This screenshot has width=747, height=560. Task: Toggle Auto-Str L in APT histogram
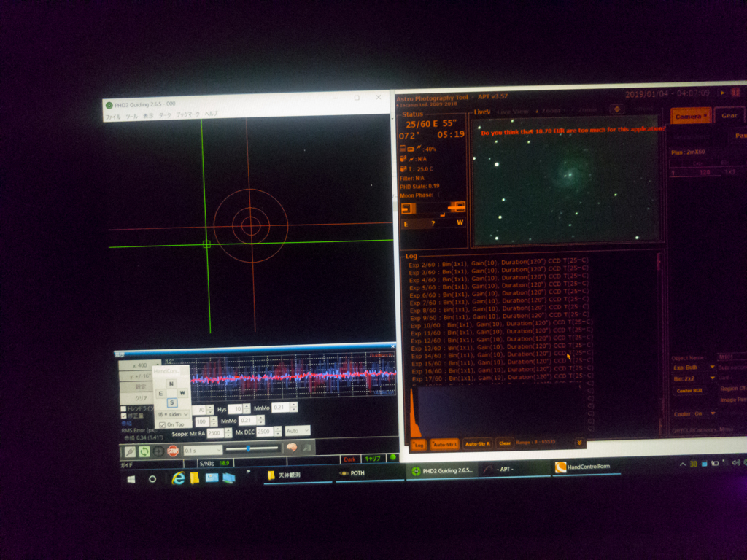(445, 444)
